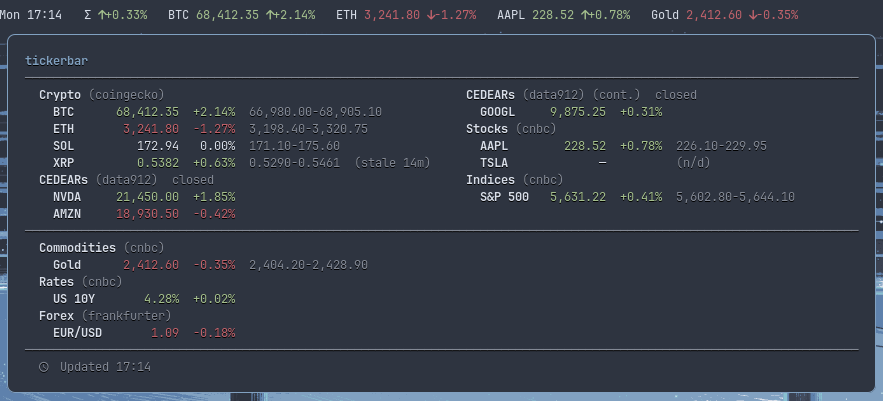Click the Rates section heading

56,282
